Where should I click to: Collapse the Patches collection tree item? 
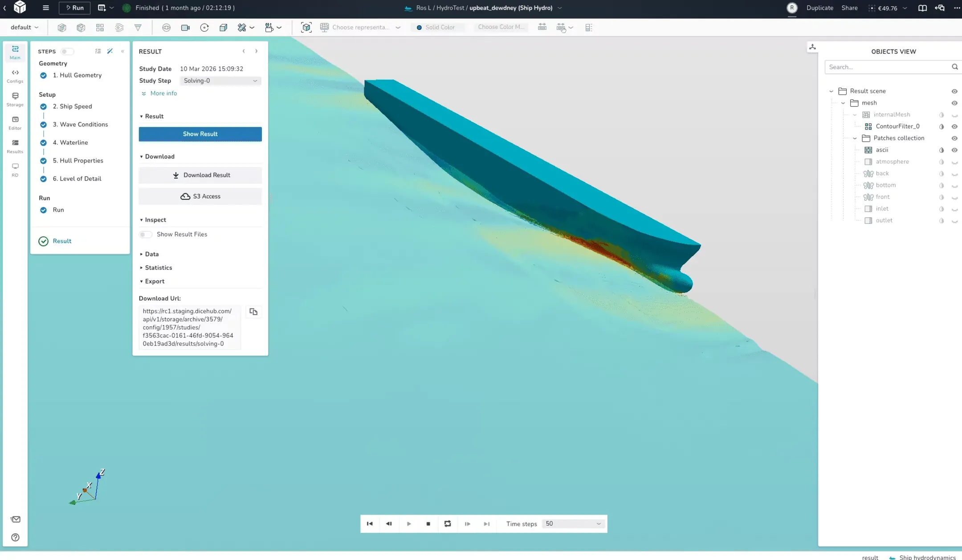click(x=855, y=138)
